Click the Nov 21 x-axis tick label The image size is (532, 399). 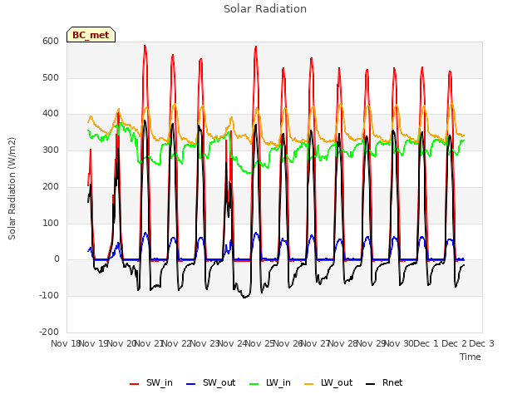point(149,343)
